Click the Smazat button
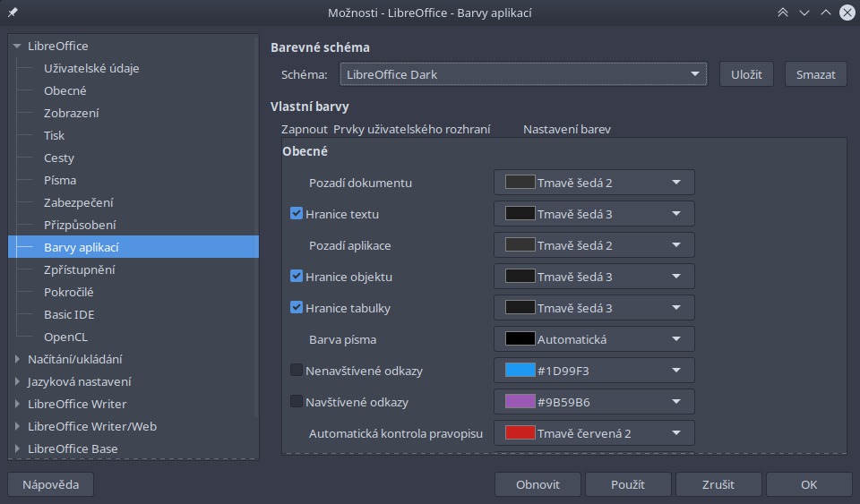 click(815, 74)
